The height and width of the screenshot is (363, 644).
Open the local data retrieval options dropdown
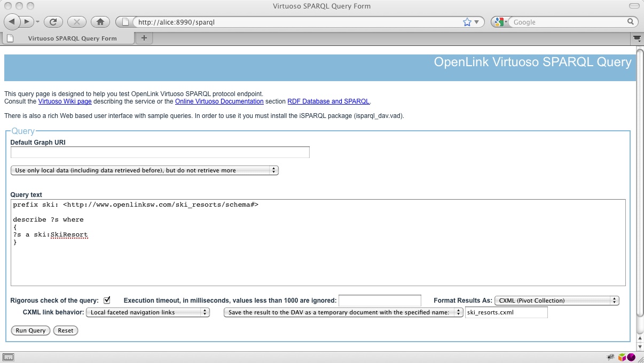pyautogui.click(x=145, y=170)
